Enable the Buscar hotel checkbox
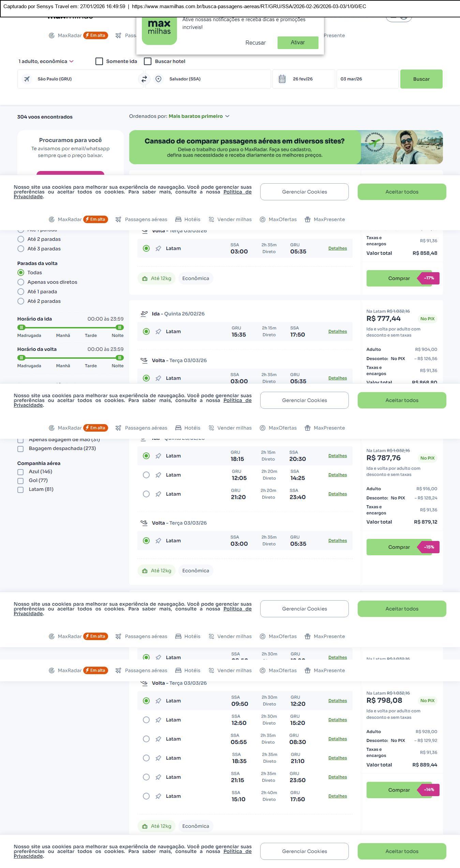Screen dimensions: 460x868 point(148,61)
